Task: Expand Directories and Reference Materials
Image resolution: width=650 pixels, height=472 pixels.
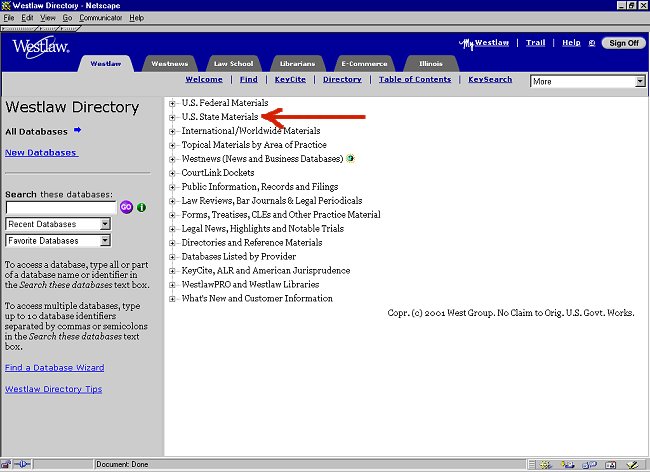Action: point(172,243)
